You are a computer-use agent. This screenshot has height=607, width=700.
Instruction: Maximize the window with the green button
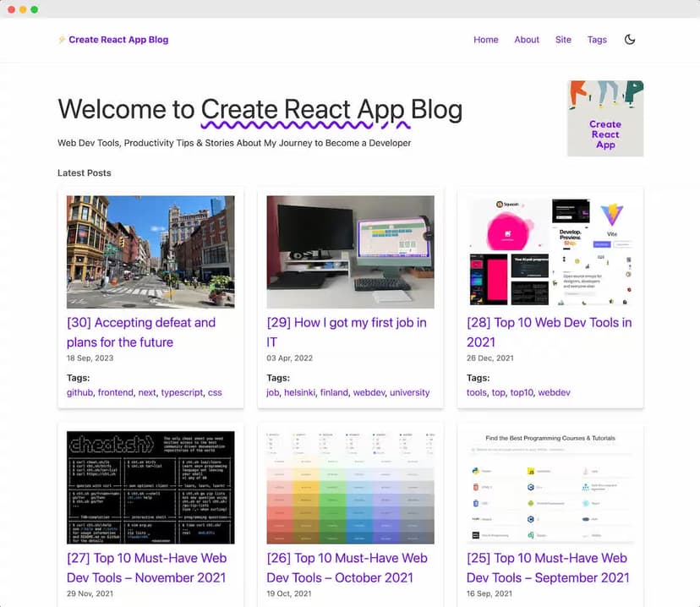tap(35, 9)
